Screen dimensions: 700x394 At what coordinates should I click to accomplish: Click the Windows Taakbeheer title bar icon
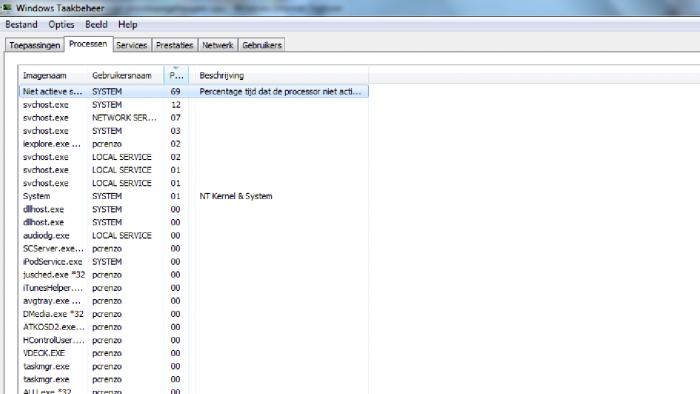click(x=7, y=7)
